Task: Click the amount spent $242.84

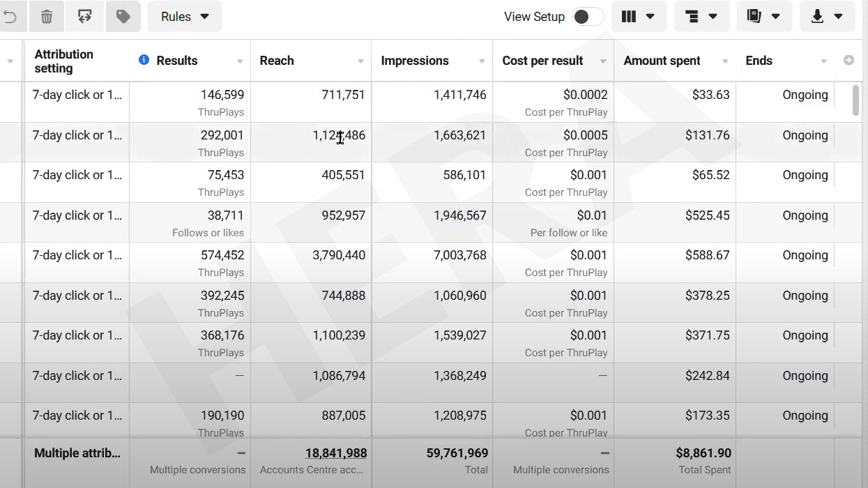Action: [707, 376]
